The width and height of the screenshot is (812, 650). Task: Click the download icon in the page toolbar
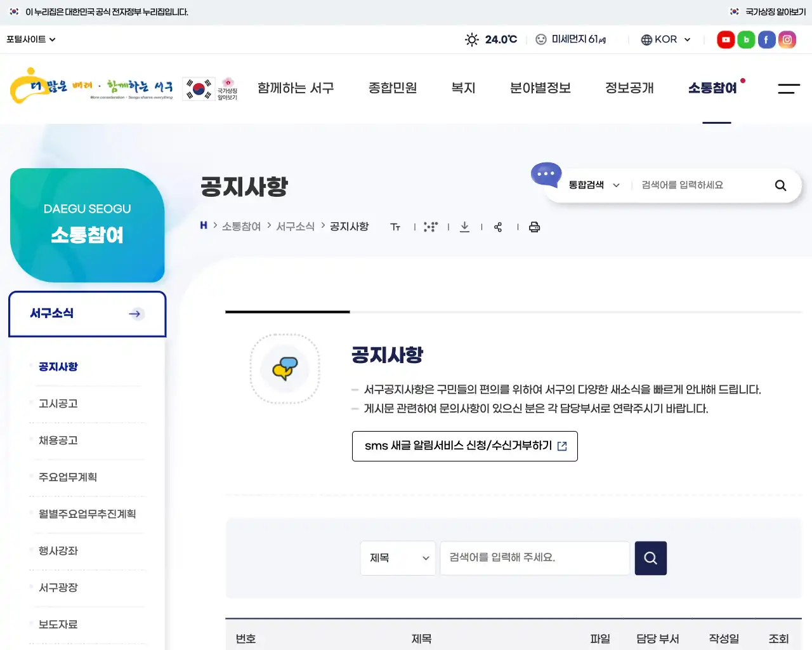click(464, 227)
